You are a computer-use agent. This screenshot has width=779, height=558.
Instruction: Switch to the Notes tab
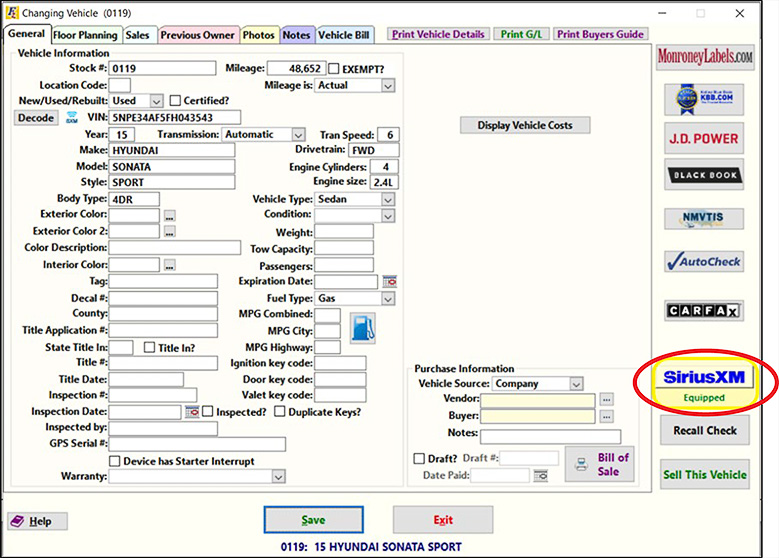pyautogui.click(x=297, y=35)
